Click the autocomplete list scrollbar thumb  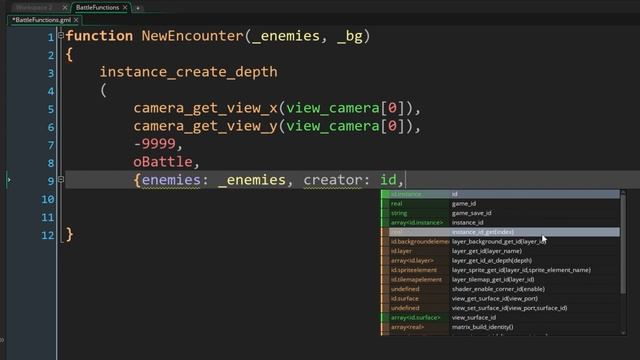point(623,245)
